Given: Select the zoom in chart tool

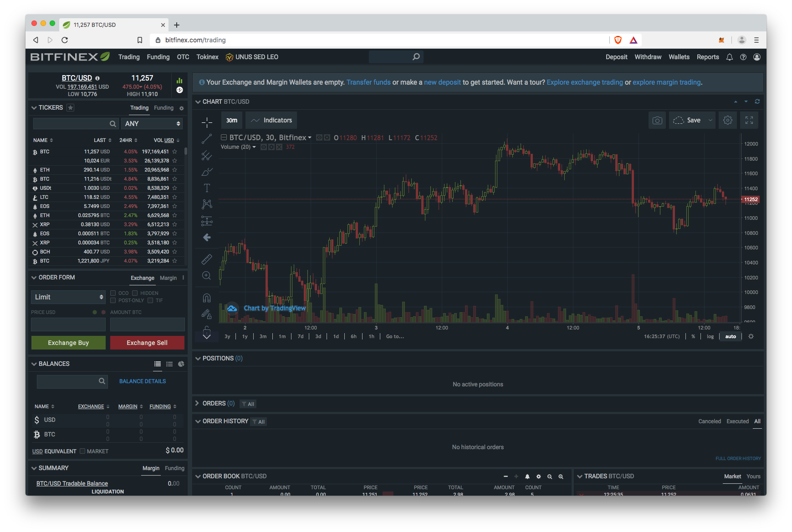Looking at the screenshot, I should pyautogui.click(x=207, y=275).
